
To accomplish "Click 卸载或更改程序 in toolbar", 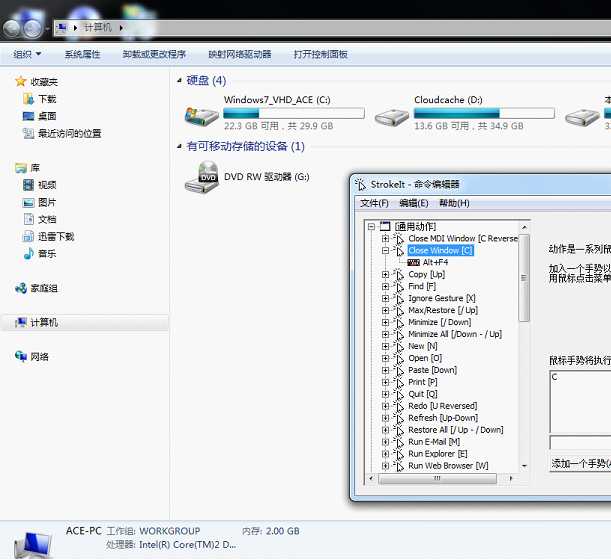I will click(154, 54).
